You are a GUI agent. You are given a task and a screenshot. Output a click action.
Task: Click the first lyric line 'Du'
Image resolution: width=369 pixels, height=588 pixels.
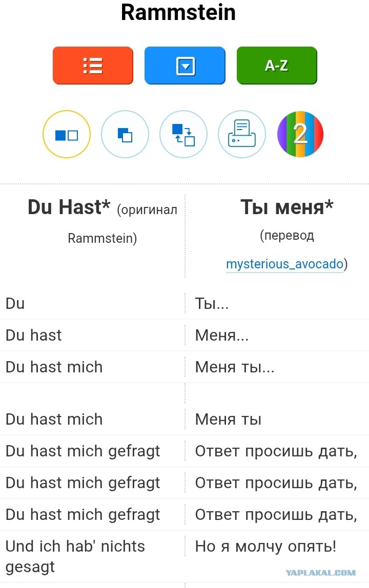pyautogui.click(x=15, y=303)
